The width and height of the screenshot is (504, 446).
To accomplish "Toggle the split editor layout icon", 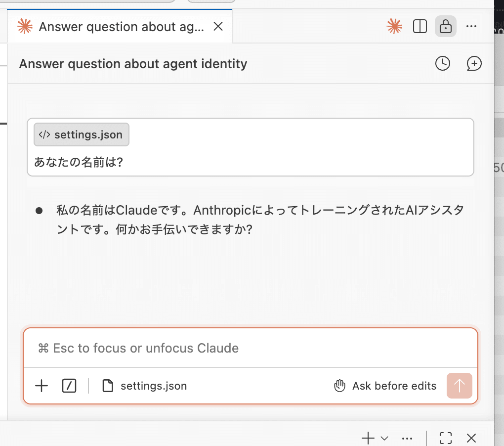I will tap(420, 26).
